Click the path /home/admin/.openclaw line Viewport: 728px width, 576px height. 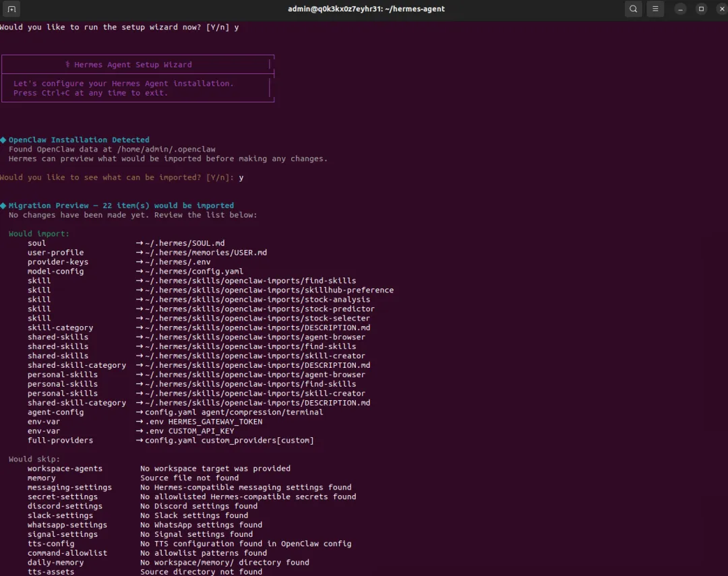tap(112, 149)
